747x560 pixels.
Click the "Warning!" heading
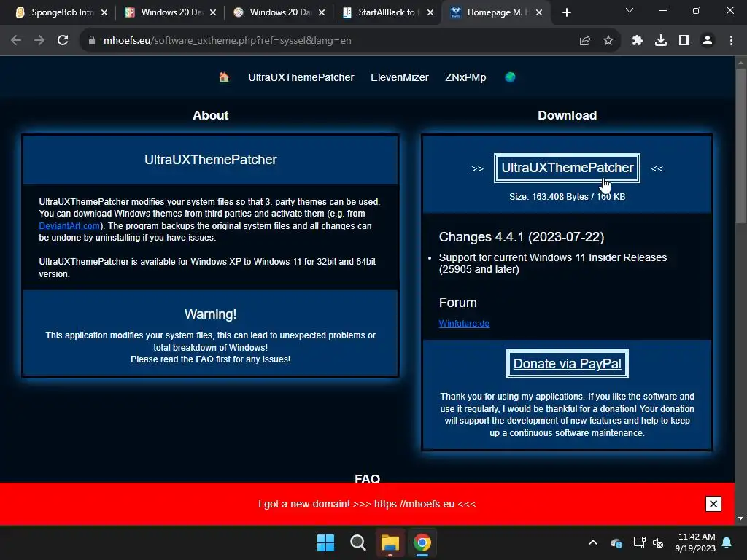(x=210, y=314)
